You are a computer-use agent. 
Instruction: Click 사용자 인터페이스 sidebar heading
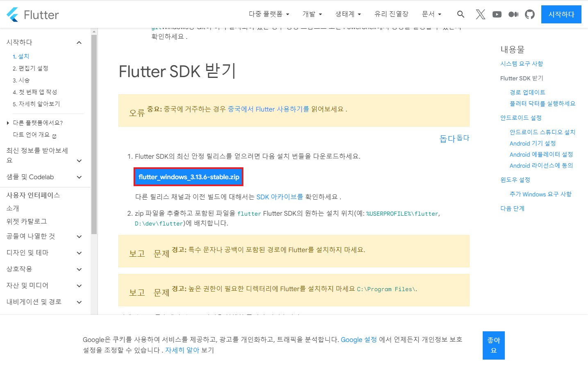(33, 195)
